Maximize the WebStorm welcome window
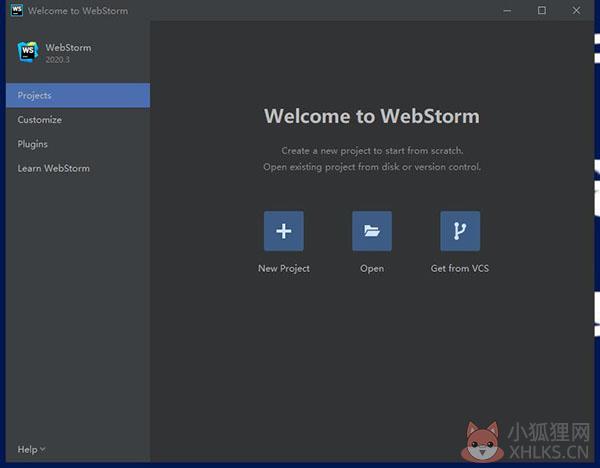This screenshot has height=468, width=600. 541,11
